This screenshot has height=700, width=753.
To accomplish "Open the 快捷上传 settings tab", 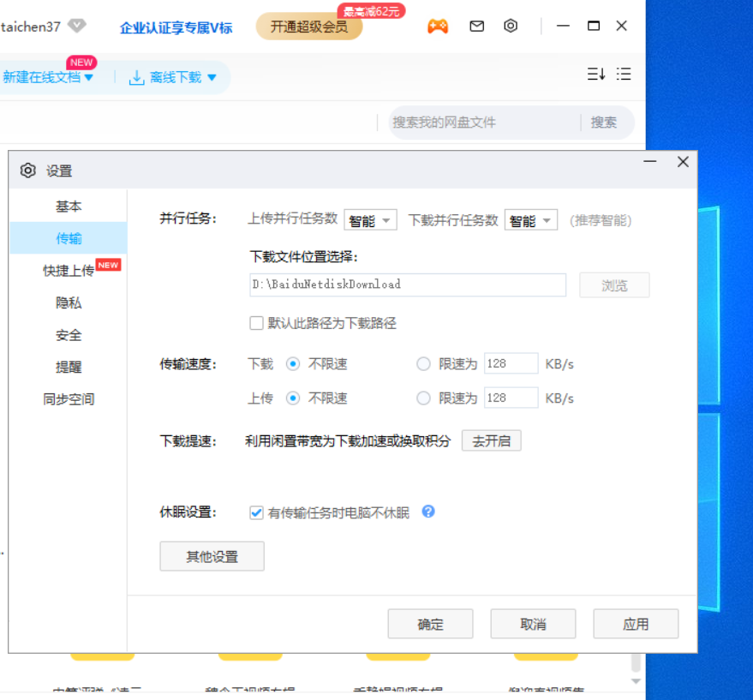I will coord(69,270).
